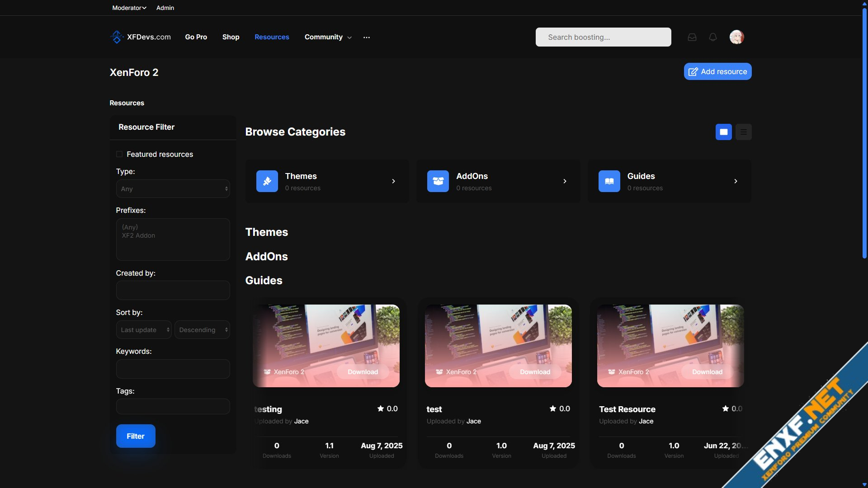Open the Resources nav tab
This screenshot has height=488, width=868.
[x=272, y=37]
